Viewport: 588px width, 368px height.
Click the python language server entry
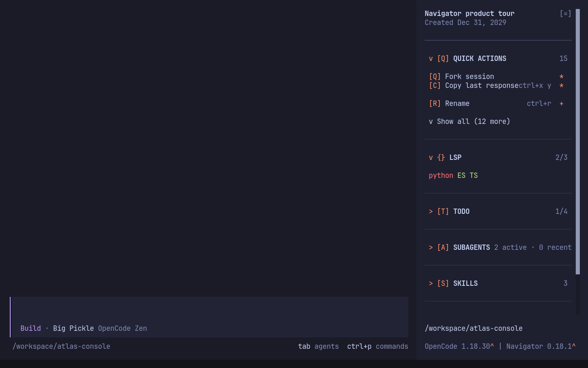point(441,175)
